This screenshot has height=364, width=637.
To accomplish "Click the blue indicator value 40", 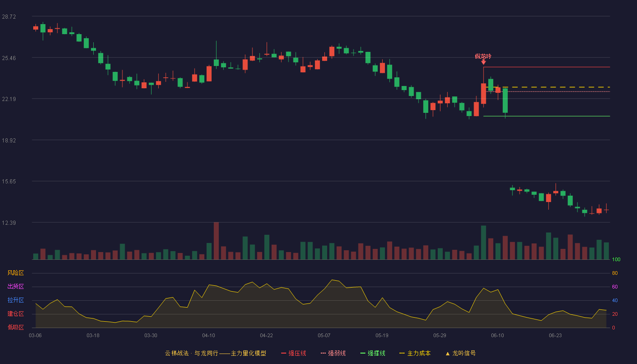I will coord(615,300).
